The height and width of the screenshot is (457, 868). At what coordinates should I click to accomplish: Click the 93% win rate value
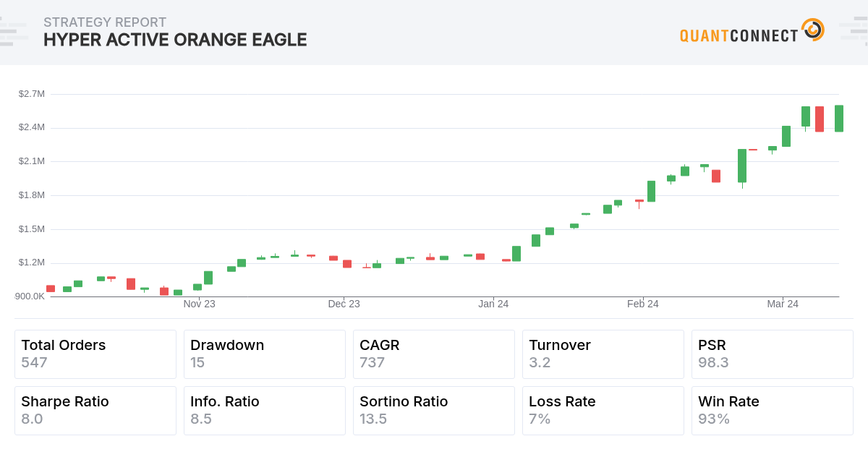click(x=714, y=419)
